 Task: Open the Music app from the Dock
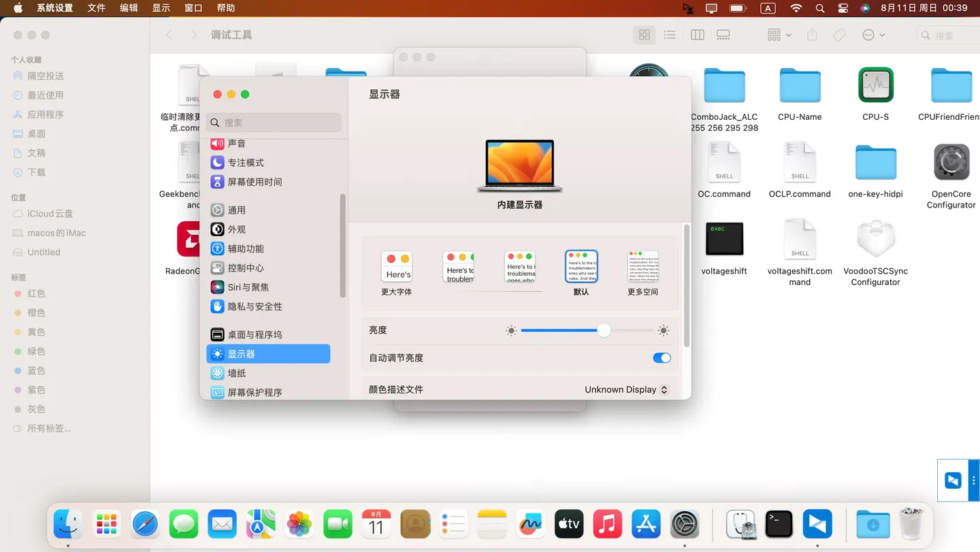[607, 524]
